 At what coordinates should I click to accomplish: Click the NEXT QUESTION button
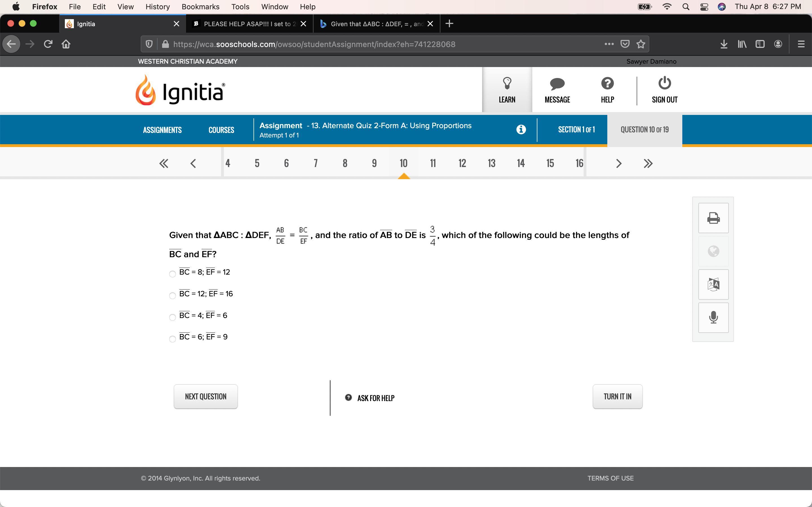[x=206, y=396]
